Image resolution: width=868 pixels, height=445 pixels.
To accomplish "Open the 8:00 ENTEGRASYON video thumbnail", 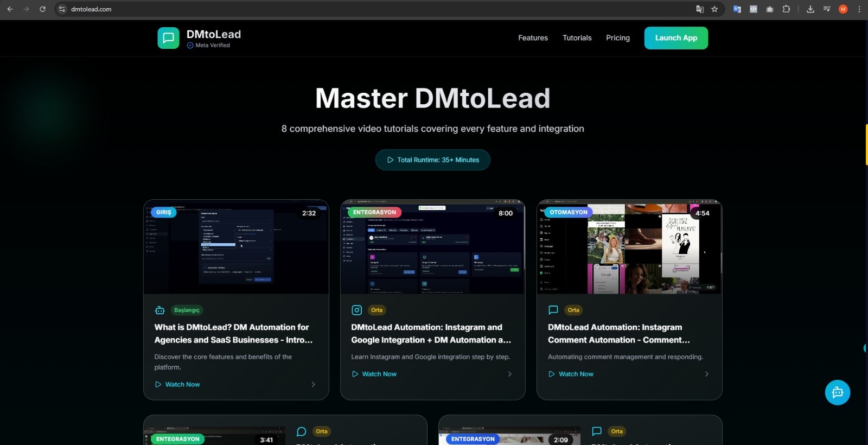I will coord(433,247).
